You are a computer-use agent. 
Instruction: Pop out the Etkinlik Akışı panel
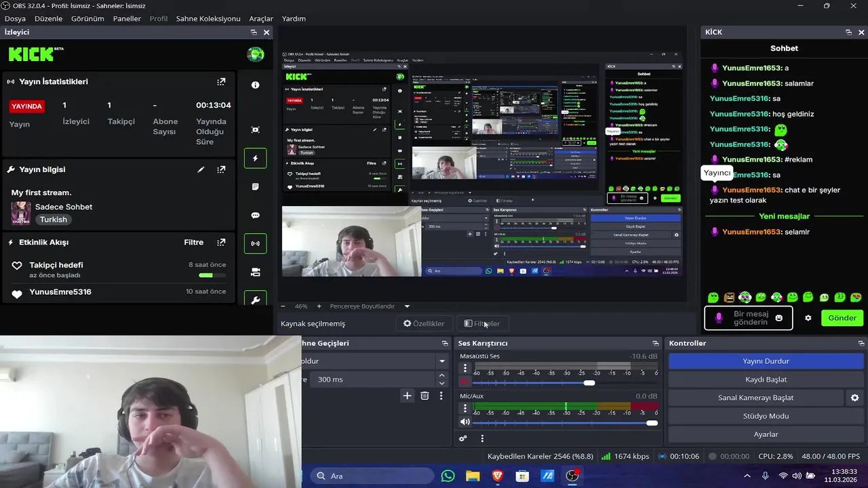tap(221, 242)
